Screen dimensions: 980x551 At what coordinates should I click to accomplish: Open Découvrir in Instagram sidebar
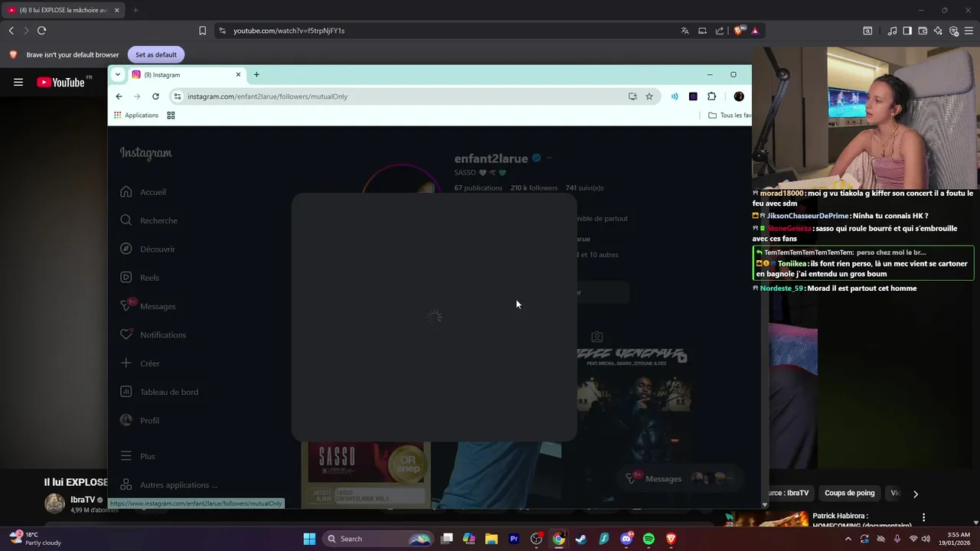tap(148, 249)
